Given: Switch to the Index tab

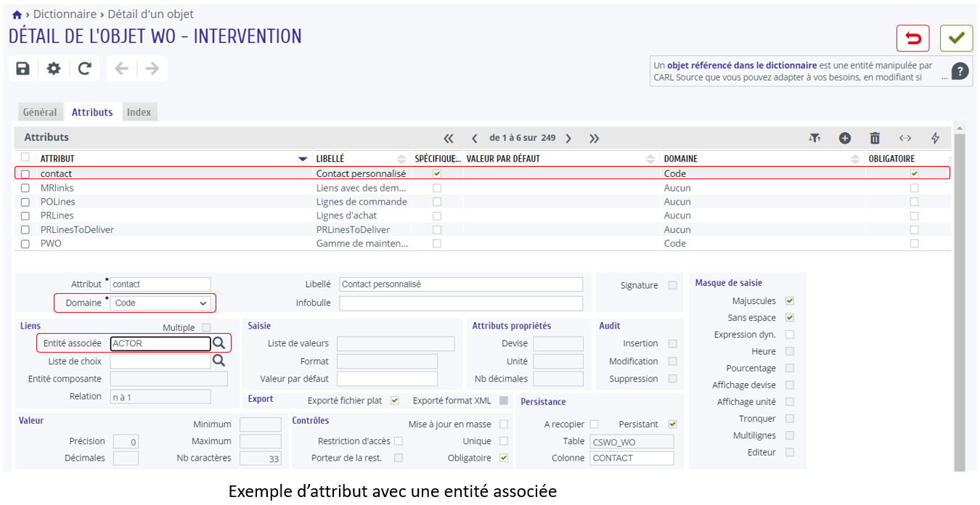Looking at the screenshot, I should [x=139, y=112].
